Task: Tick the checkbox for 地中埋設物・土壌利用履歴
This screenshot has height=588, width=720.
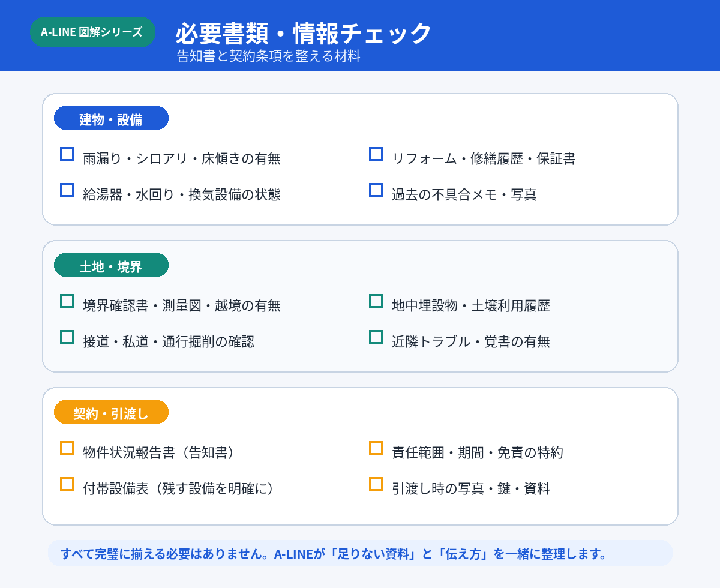Action: click(x=376, y=301)
